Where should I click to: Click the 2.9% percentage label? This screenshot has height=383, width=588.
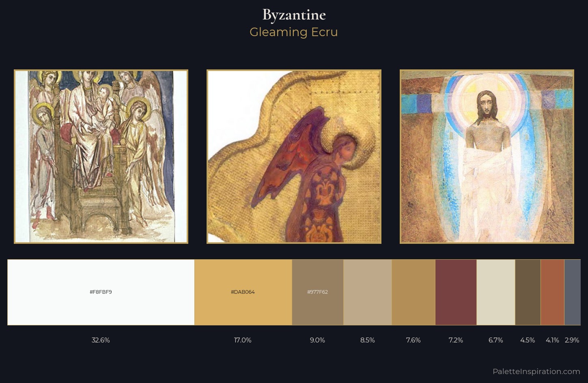point(572,340)
